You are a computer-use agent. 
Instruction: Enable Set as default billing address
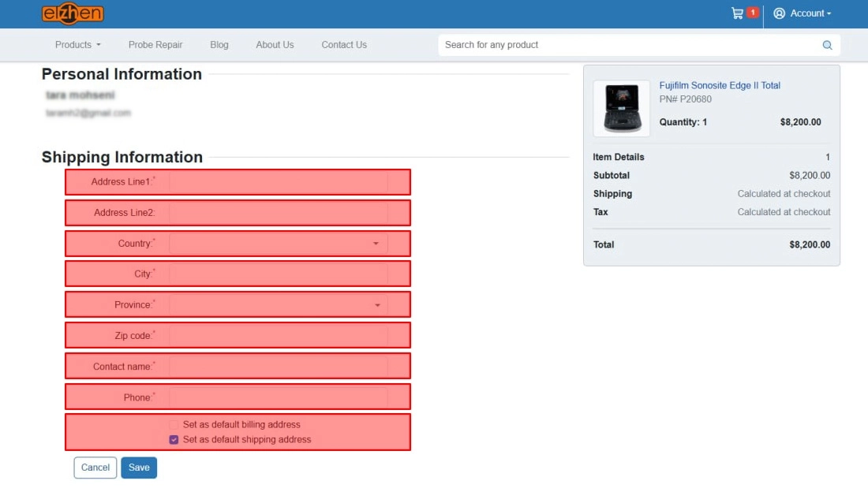(x=174, y=425)
